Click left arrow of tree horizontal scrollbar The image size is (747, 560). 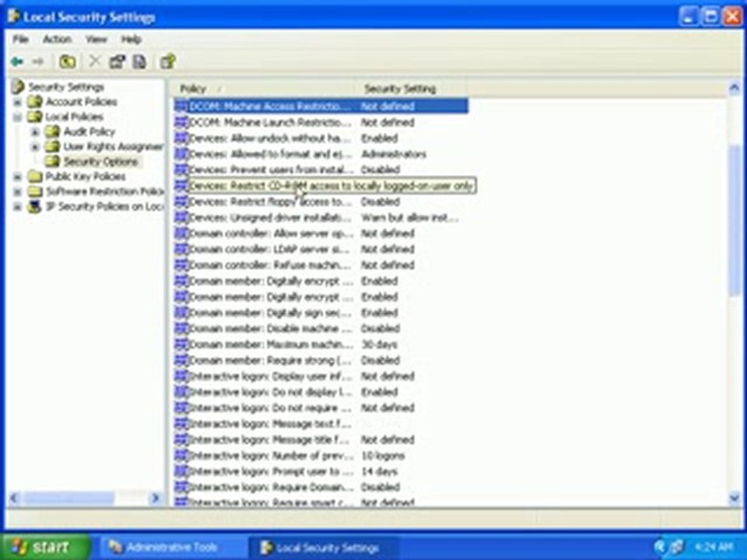(14, 498)
